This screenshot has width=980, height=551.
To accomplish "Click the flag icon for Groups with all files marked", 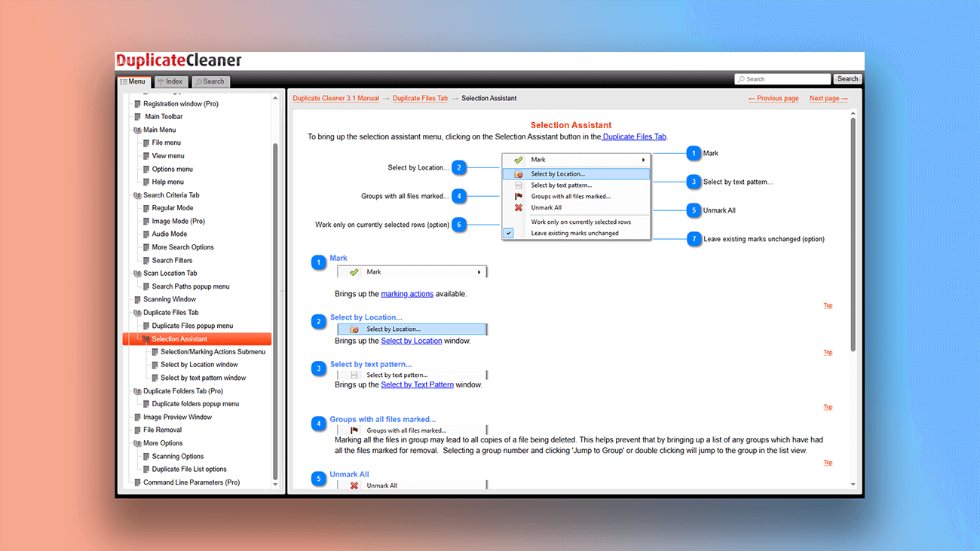I will (517, 196).
